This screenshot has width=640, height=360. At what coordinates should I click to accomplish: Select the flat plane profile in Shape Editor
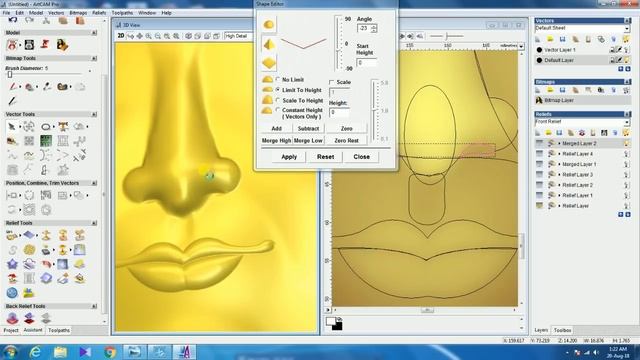pyautogui.click(x=269, y=63)
